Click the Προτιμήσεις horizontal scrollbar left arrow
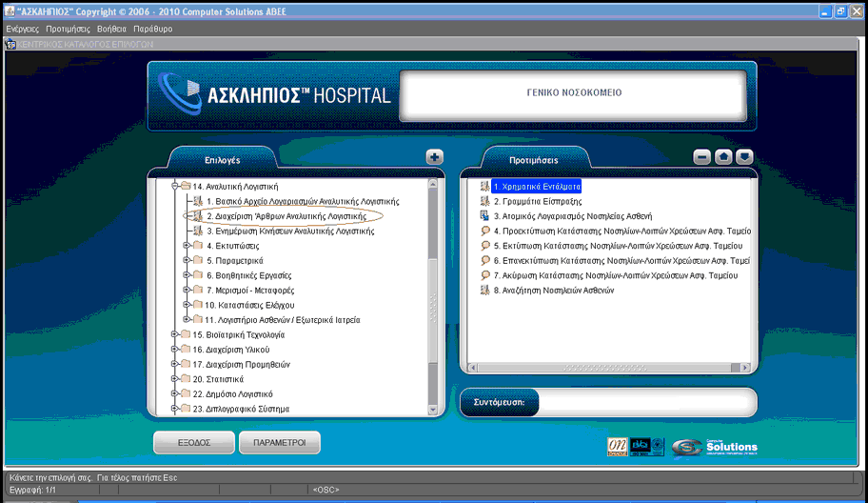Screen dimensions: 868x503 (x=472, y=368)
